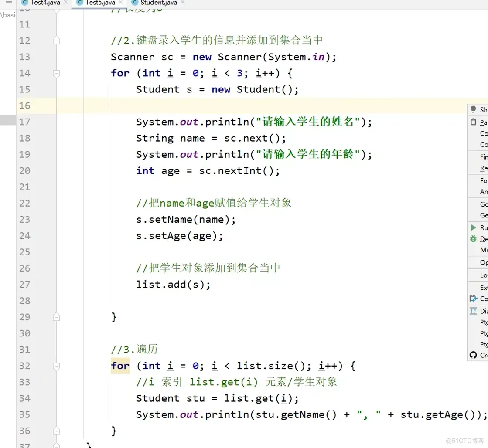
Task: Click the highlighted 'for' keyword on line 32
Action: 120,366
